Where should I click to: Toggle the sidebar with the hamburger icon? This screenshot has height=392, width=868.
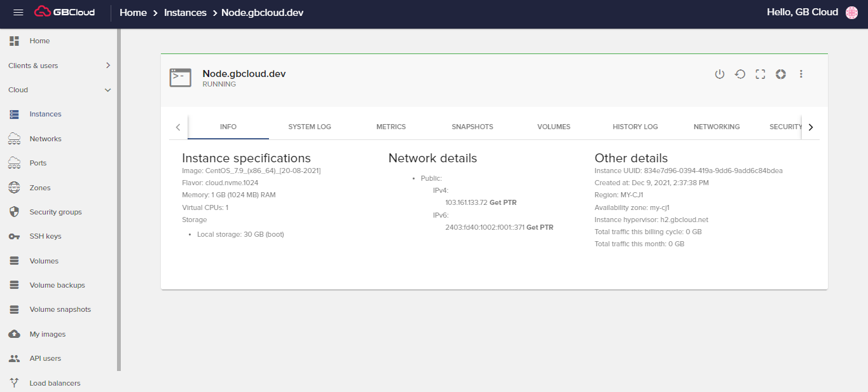pos(18,11)
